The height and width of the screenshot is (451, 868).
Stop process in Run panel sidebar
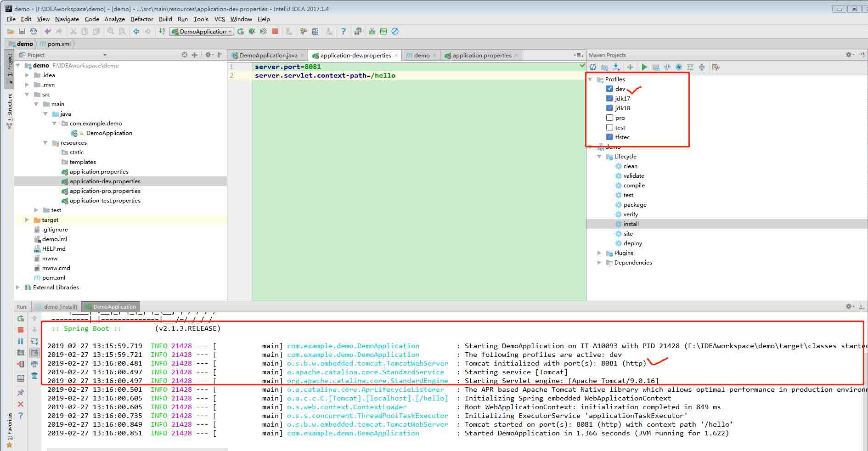tap(21, 330)
